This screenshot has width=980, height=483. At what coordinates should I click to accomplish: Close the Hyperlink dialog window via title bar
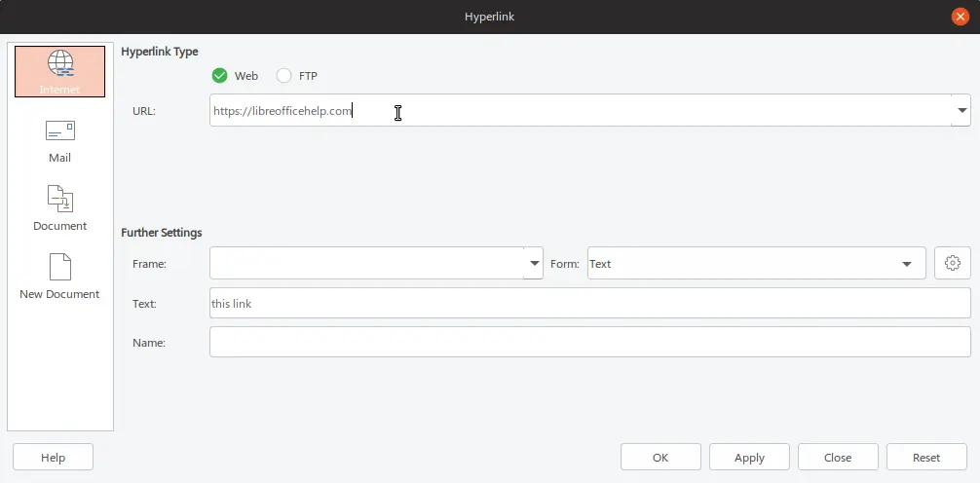pos(961,17)
